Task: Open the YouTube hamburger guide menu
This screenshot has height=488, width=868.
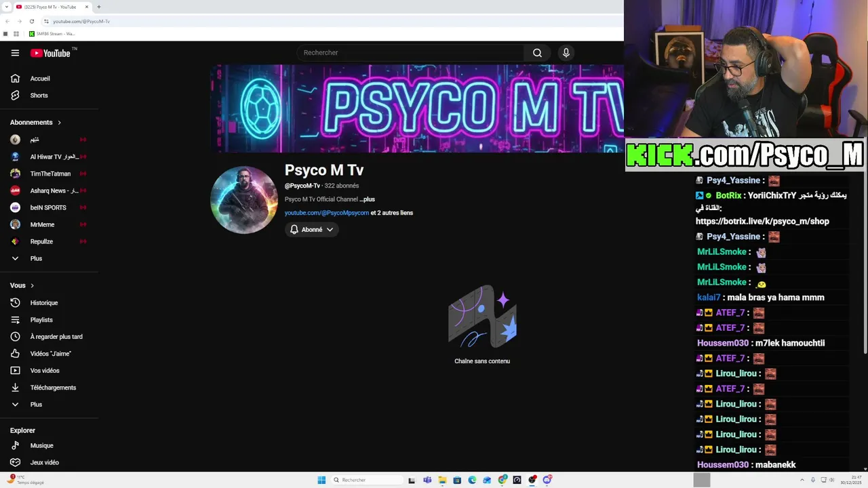Action: click(x=15, y=53)
